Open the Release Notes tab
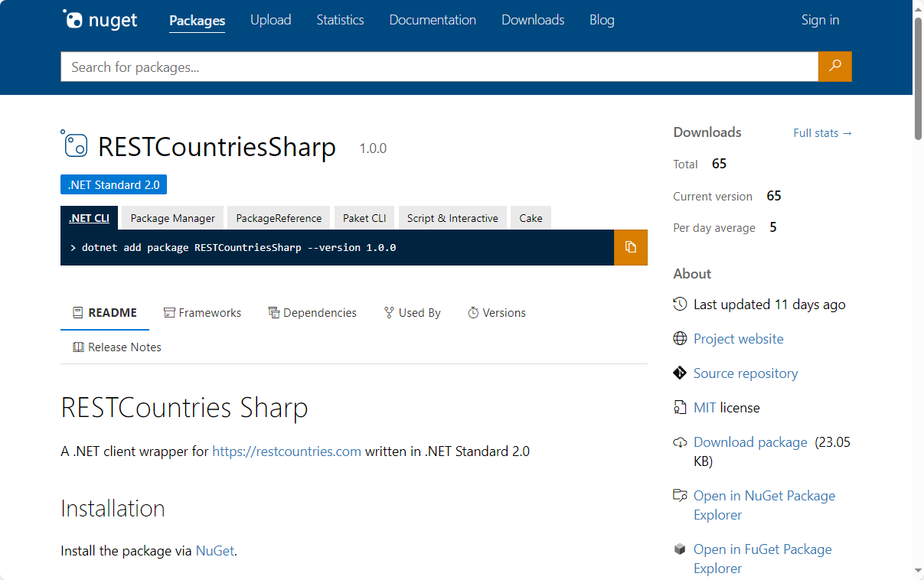Image resolution: width=924 pixels, height=580 pixels. point(117,347)
